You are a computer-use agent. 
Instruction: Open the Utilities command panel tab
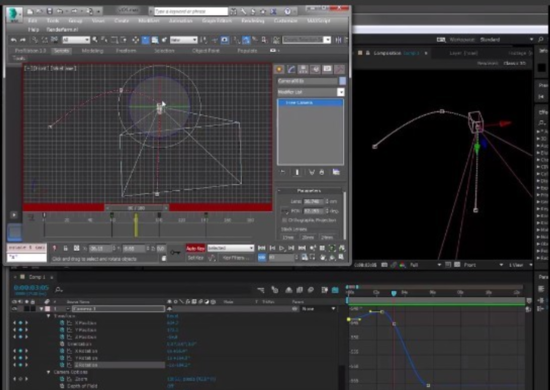[339, 69]
